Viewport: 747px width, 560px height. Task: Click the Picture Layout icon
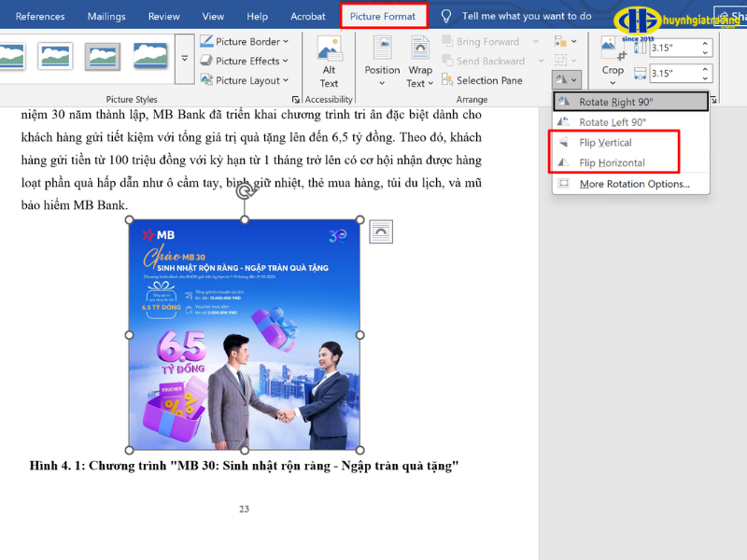(x=206, y=79)
